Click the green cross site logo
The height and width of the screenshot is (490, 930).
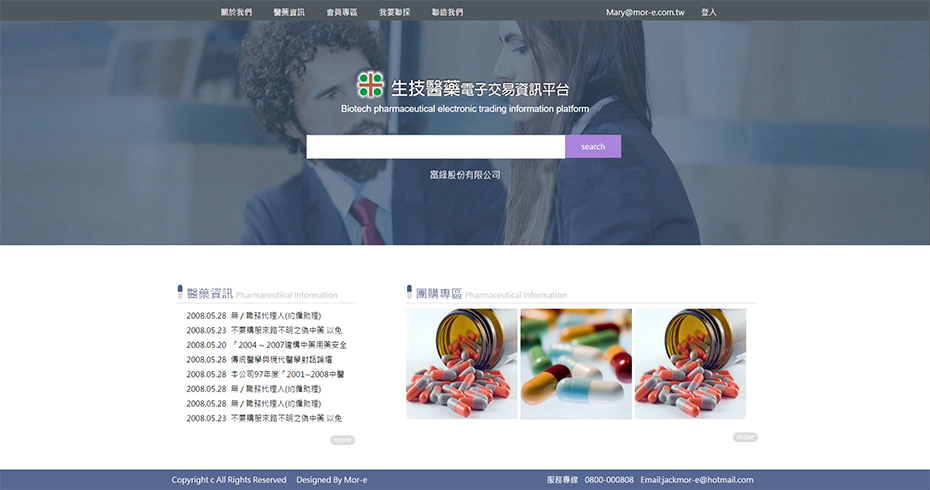(370, 85)
